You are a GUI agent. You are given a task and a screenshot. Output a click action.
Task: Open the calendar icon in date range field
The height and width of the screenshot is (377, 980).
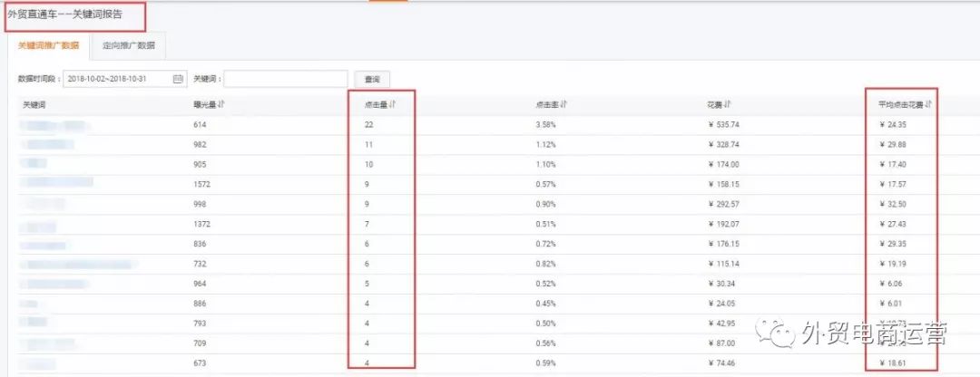178,79
